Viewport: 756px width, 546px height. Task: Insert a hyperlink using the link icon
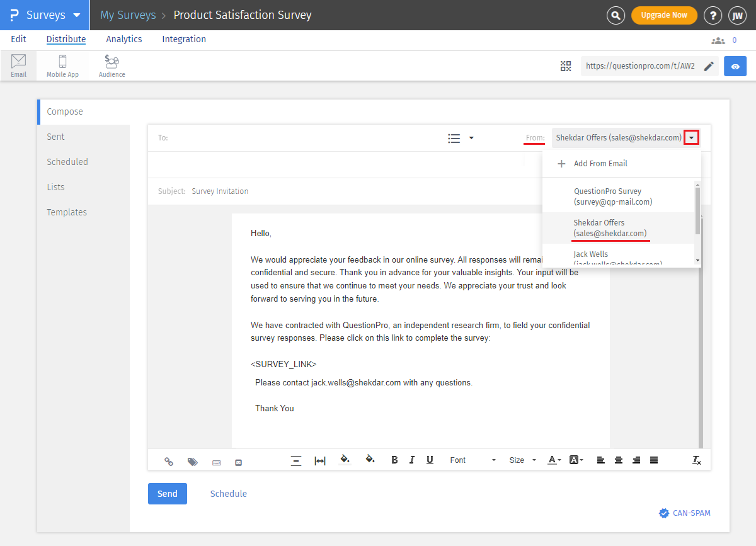coord(169,462)
